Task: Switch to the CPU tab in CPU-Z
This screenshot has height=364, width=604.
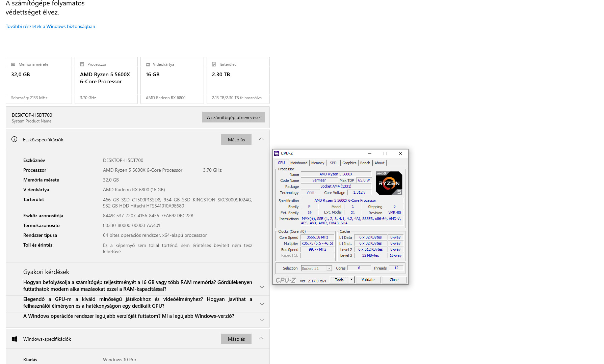Action: click(281, 163)
